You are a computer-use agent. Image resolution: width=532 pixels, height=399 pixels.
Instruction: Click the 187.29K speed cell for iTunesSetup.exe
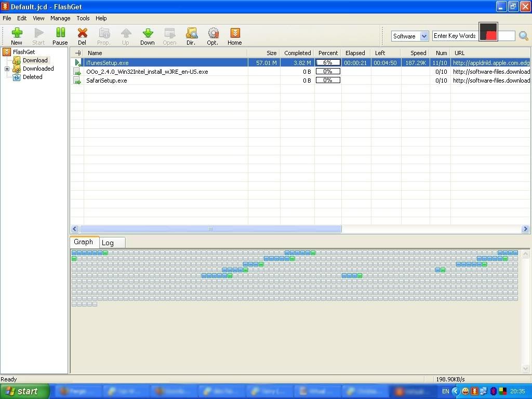(x=416, y=63)
